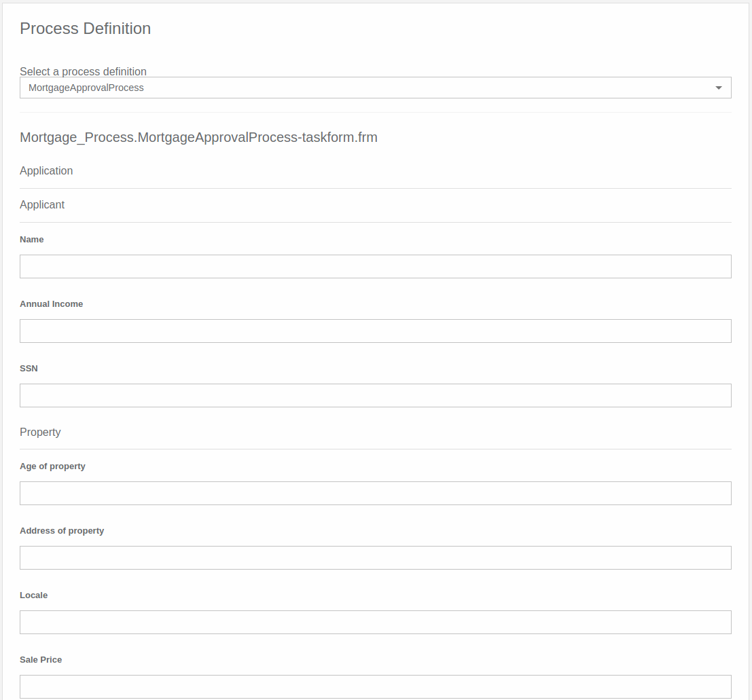Click the dropdown arrow beside MortgageApprovalProcess
Screen dimensions: 752x700
tap(719, 88)
